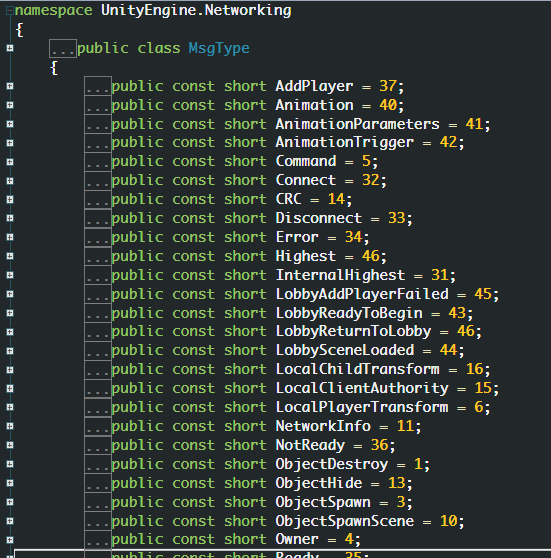Screen dimensions: 551x558
Task: Expand gutter plus on ObjectDestroy line
Action: (x=10, y=464)
